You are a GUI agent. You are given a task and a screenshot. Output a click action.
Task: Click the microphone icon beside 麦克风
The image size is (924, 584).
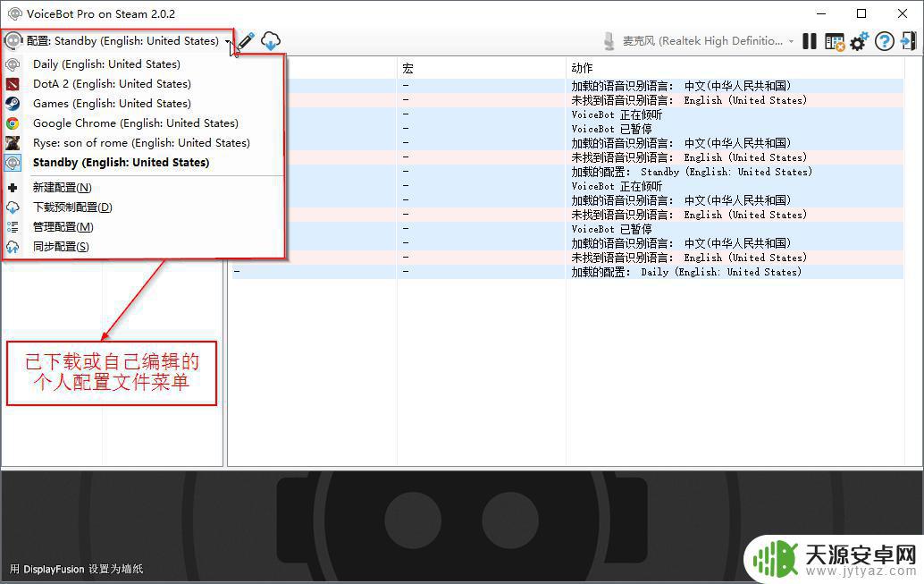(x=609, y=41)
